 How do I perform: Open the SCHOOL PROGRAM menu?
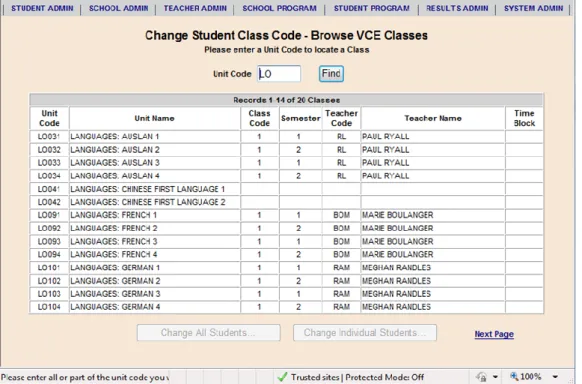279,8
